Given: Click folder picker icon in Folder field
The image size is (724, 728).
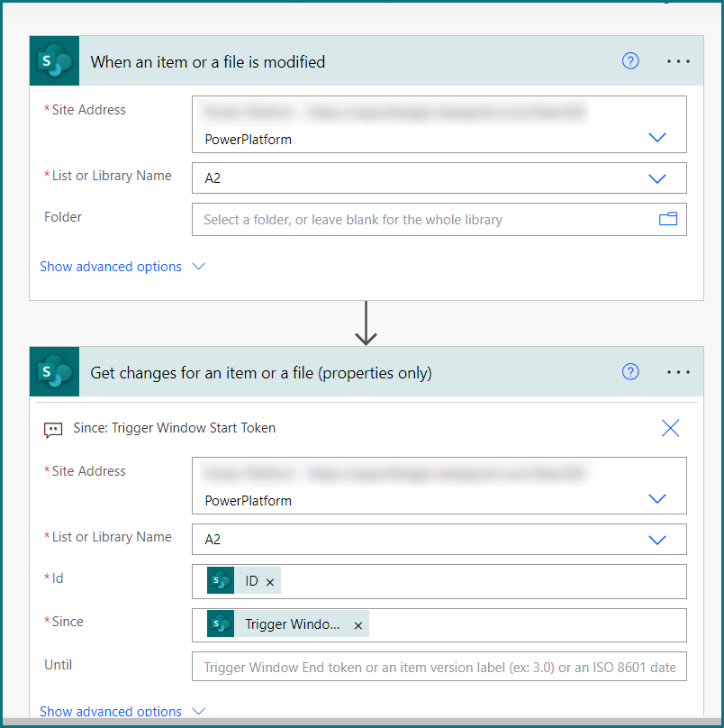Looking at the screenshot, I should 668,219.
